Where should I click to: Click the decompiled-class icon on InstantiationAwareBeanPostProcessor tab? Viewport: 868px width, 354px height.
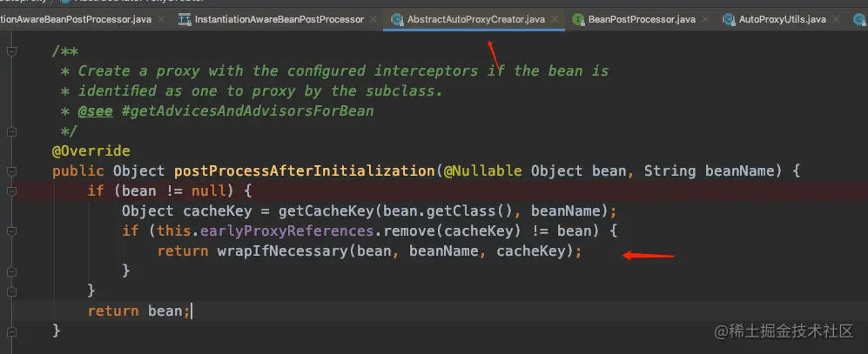tap(185, 19)
